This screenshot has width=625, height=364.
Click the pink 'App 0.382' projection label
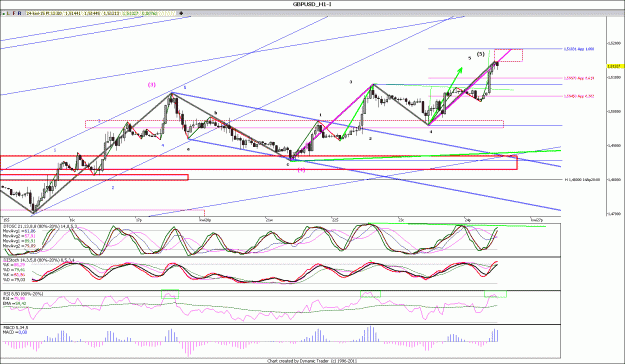579,96
